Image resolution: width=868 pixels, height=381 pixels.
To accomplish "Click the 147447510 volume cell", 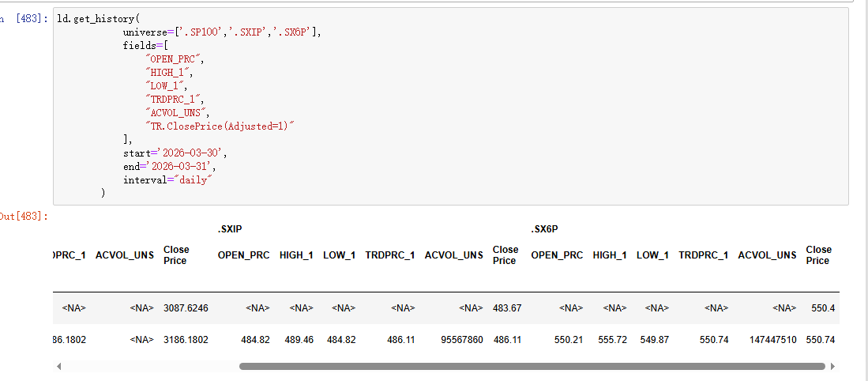I will [771, 340].
